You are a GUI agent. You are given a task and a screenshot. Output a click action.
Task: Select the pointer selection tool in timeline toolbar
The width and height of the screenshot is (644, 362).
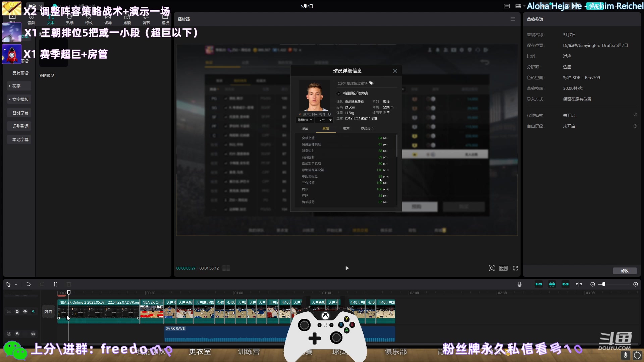(8, 284)
